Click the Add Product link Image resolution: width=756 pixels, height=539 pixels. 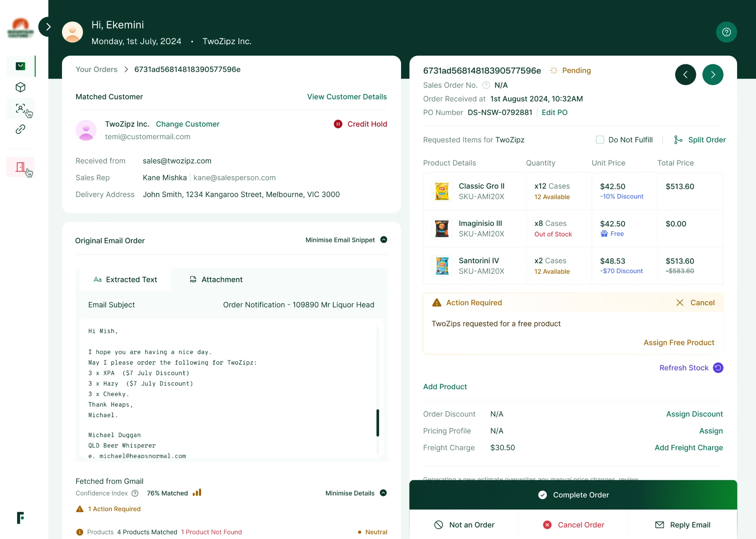[x=445, y=387]
